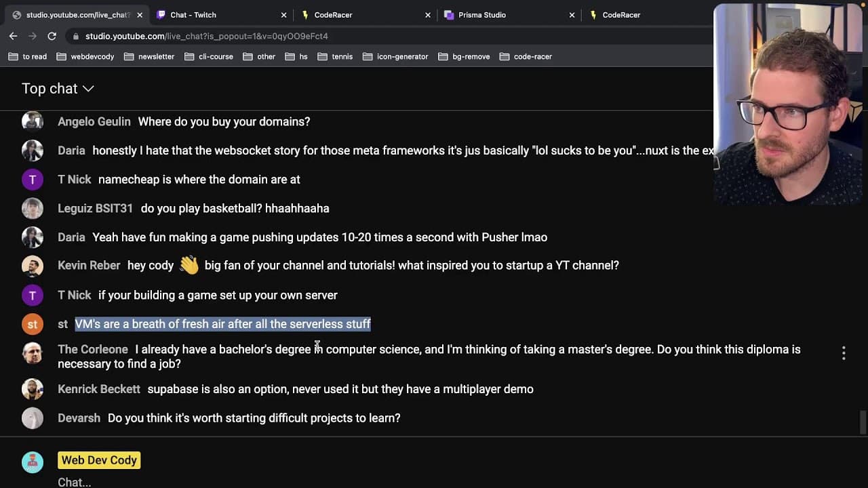Image resolution: width=868 pixels, height=488 pixels.
Task: Click T Nick's avatar on namecheap message
Action: point(33,180)
